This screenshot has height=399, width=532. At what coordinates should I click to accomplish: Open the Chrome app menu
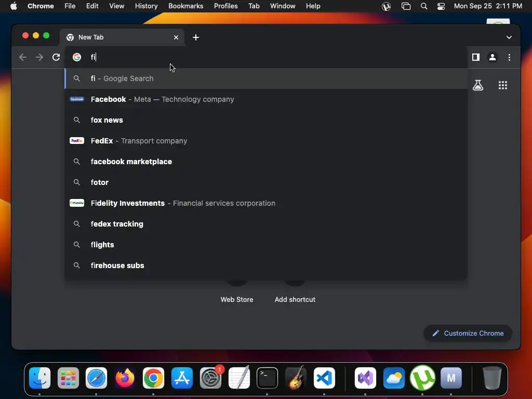click(x=41, y=6)
